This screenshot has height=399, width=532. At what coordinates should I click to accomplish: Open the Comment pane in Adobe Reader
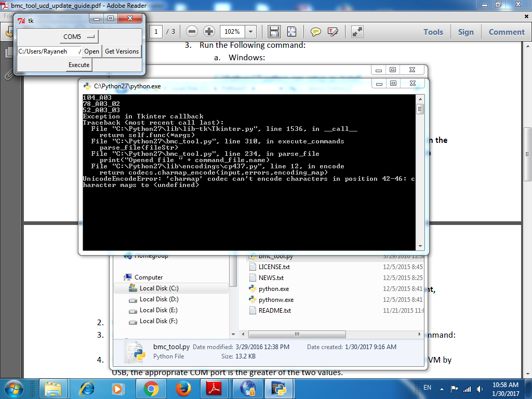(x=507, y=32)
